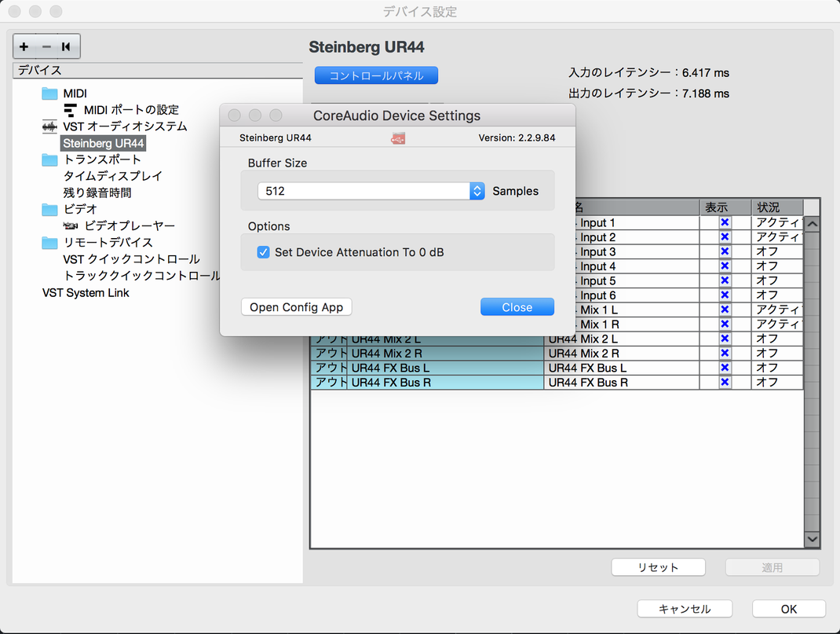
Task: Click the アクティブ status of Input 1
Action: [777, 222]
